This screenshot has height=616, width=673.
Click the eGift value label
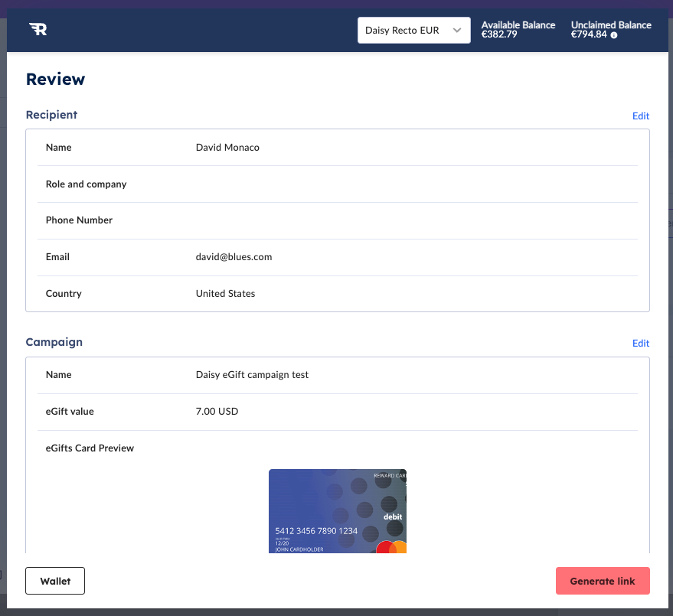coord(70,412)
